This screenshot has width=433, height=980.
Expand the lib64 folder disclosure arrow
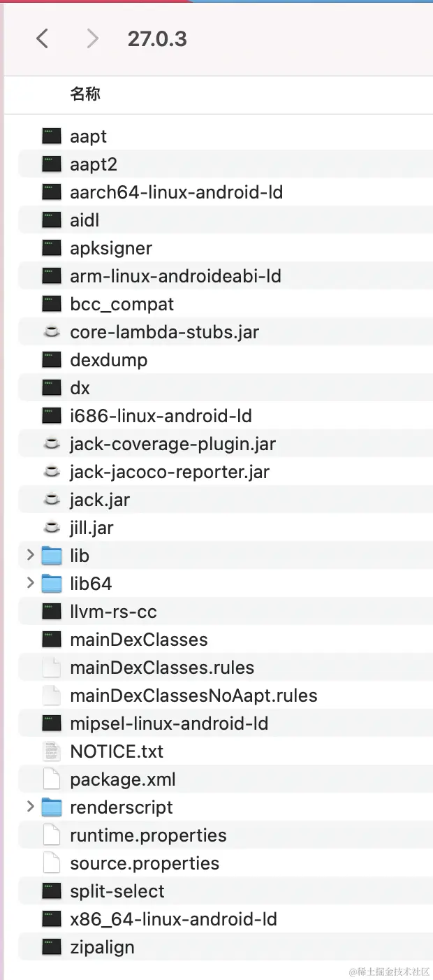(30, 583)
